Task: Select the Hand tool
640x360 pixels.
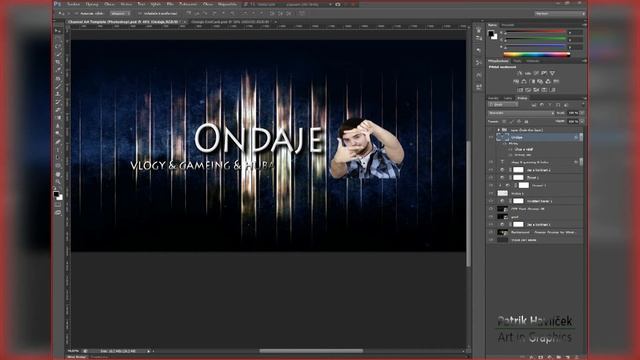Action: [58, 174]
